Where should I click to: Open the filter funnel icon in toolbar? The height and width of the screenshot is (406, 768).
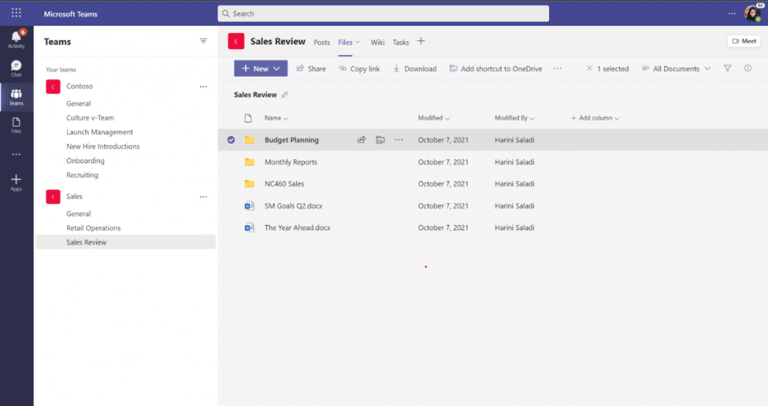coord(727,69)
